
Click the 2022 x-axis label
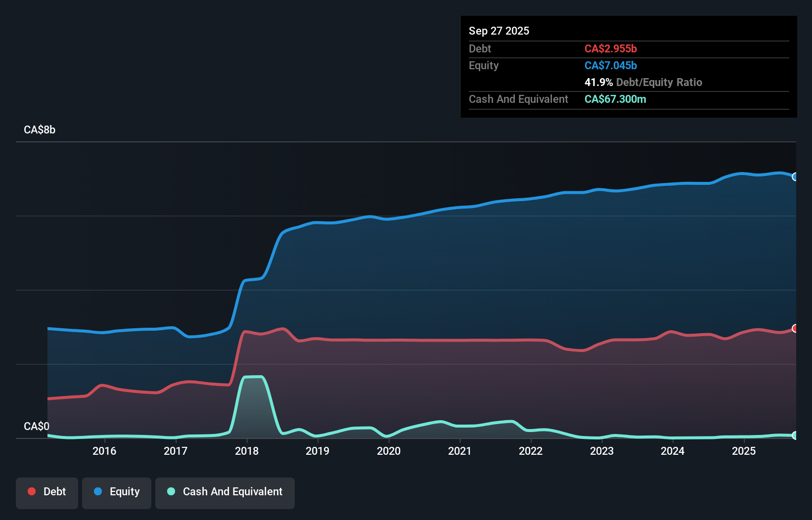click(531, 451)
